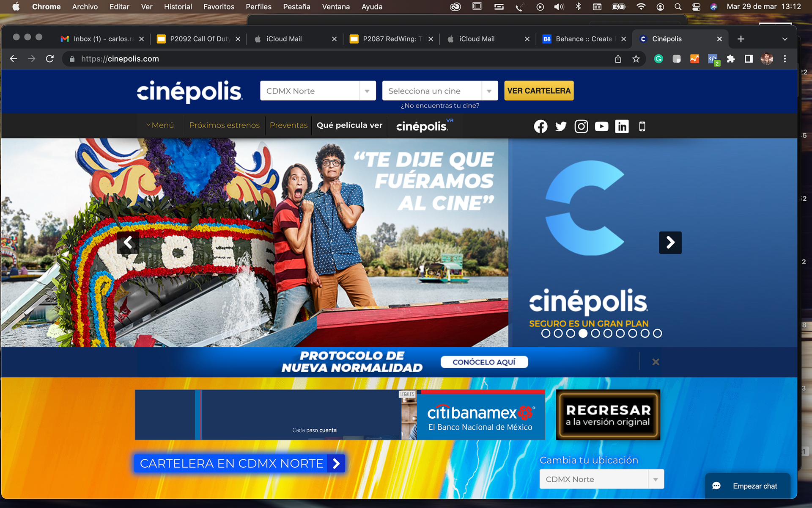812x508 pixels.
Task: Select the fifth carousel dot indicator
Action: point(595,334)
